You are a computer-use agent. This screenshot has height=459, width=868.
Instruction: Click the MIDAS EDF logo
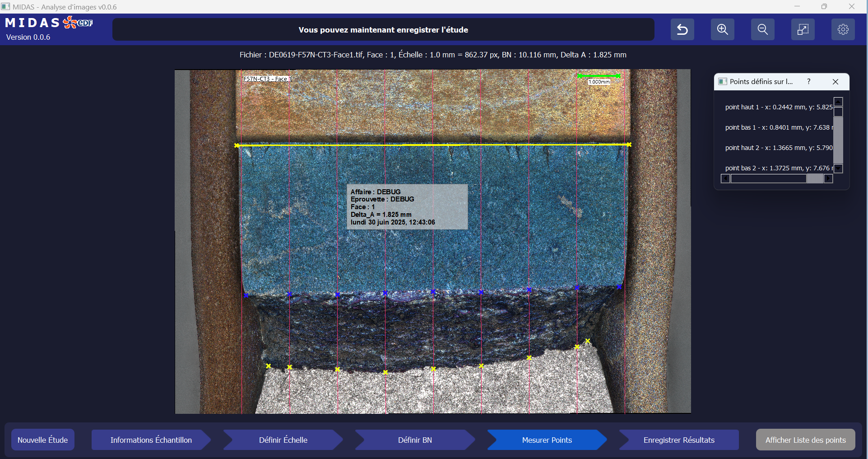click(x=49, y=23)
